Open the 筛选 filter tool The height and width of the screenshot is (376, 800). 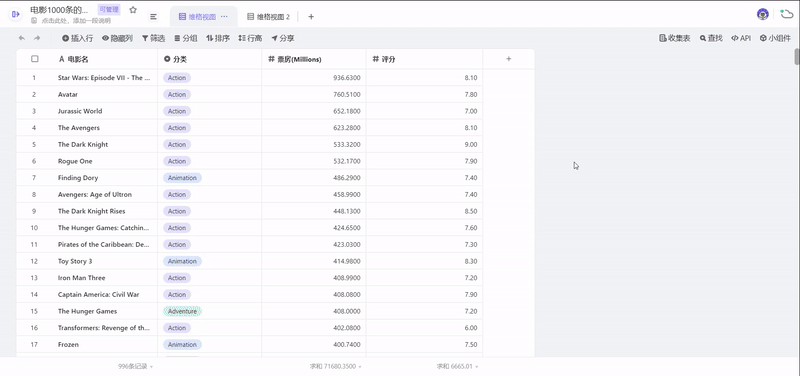click(x=154, y=38)
